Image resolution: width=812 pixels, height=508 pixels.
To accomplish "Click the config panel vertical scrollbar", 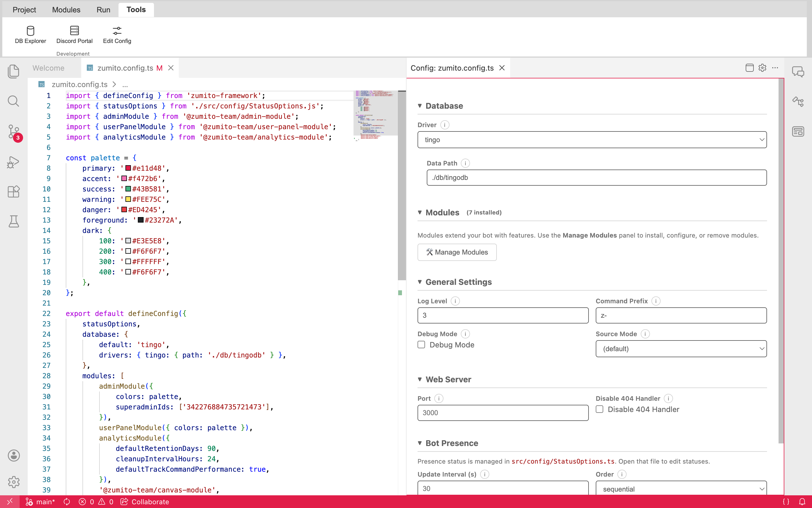I will [781, 261].
